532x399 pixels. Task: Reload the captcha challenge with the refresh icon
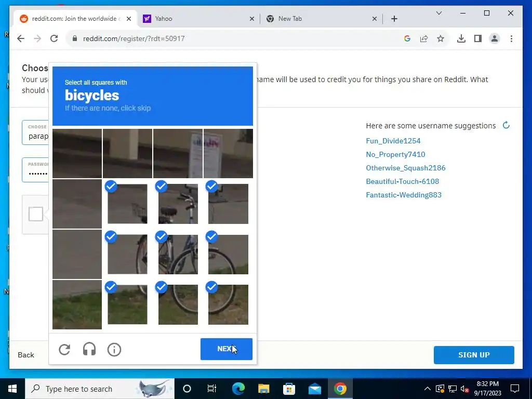tap(64, 350)
